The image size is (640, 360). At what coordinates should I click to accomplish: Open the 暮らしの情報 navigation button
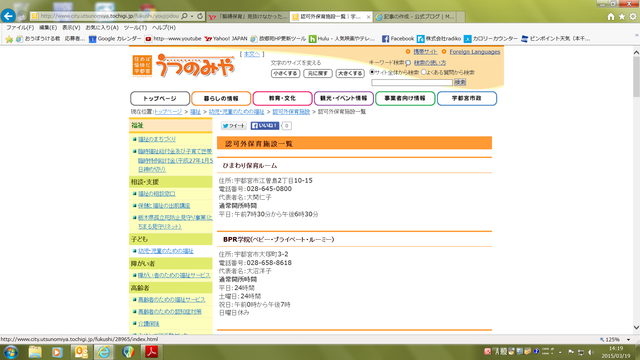[x=221, y=98]
